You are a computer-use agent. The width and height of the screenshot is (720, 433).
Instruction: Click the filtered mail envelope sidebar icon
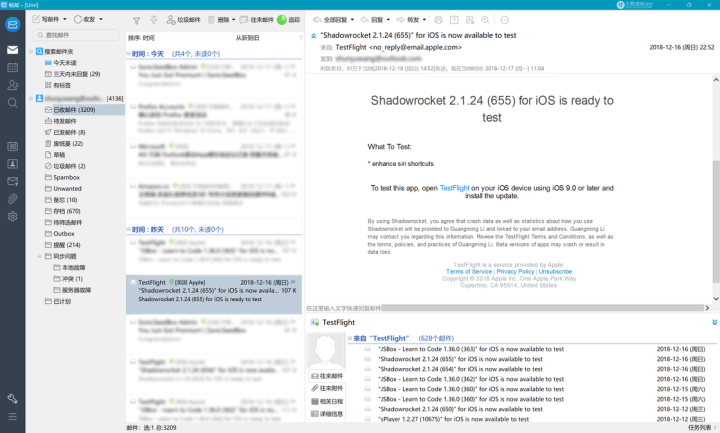(x=12, y=181)
